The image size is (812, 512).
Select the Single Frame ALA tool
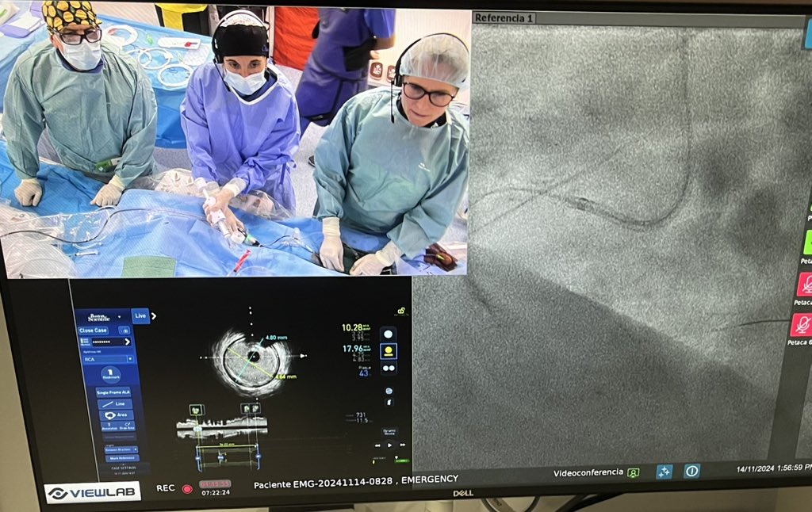point(113,392)
